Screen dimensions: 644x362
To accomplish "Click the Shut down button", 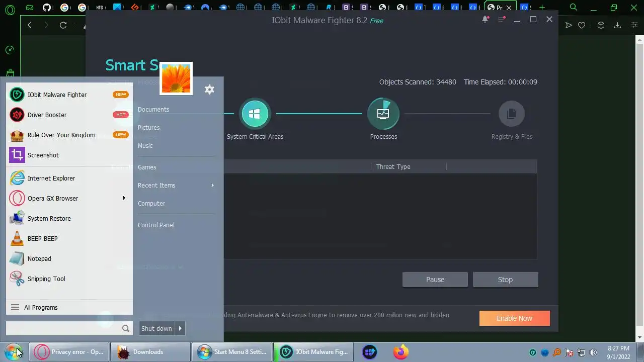I will pos(157,328).
